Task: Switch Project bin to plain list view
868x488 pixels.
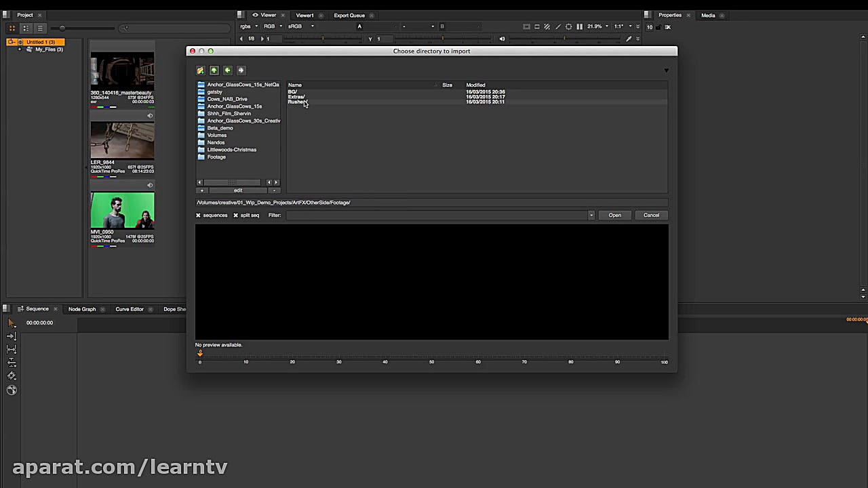Action: 40,28
